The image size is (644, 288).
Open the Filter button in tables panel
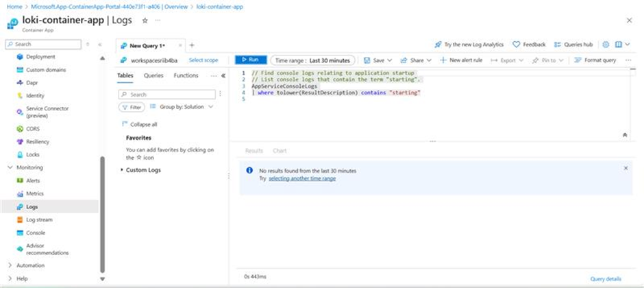point(132,107)
